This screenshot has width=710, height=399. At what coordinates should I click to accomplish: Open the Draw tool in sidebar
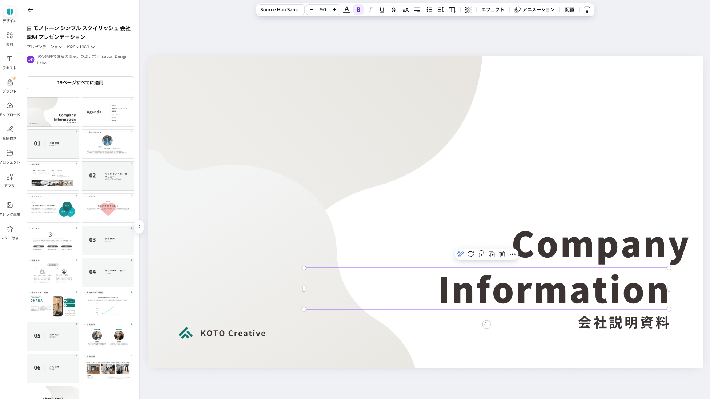[10, 132]
